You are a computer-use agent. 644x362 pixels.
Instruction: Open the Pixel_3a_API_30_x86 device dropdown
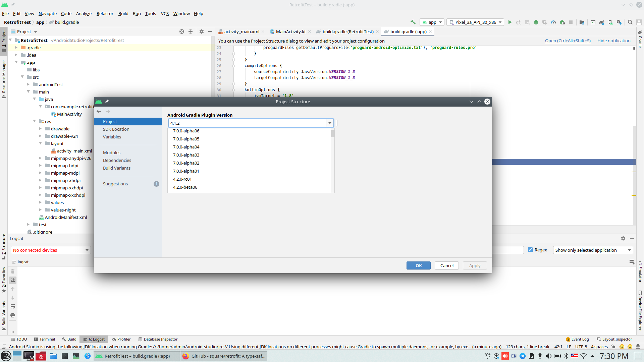coord(476,22)
